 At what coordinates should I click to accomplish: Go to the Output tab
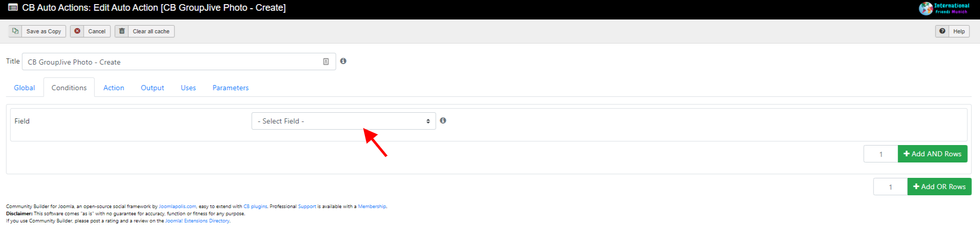coord(152,88)
